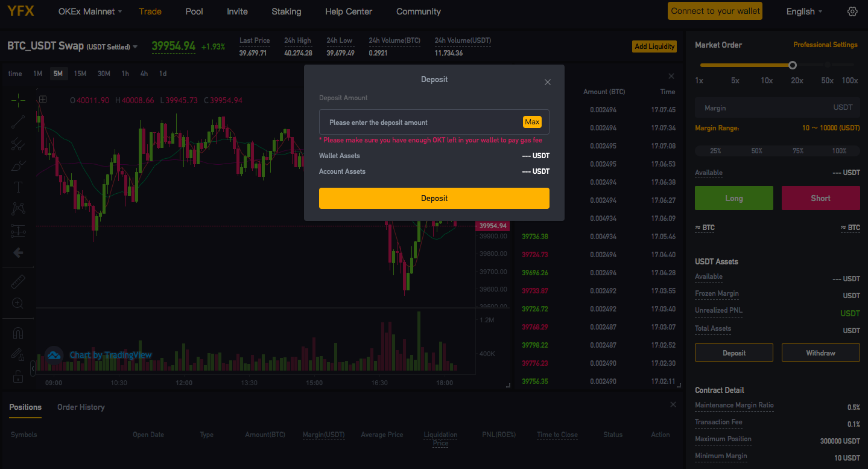Screen dimensions: 868x469
Task: Select the trend line drawing tool
Action: coord(18,121)
